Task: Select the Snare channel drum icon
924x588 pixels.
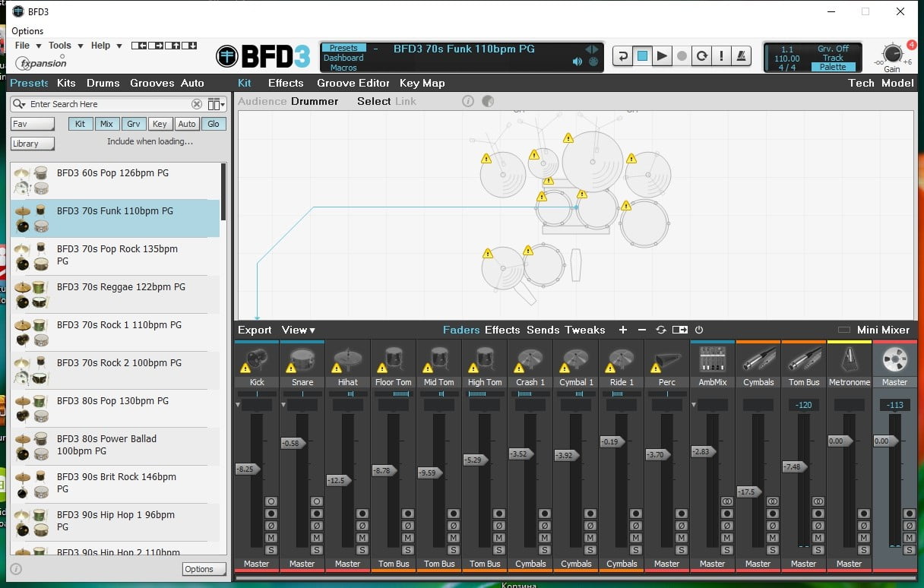Action: pyautogui.click(x=302, y=360)
